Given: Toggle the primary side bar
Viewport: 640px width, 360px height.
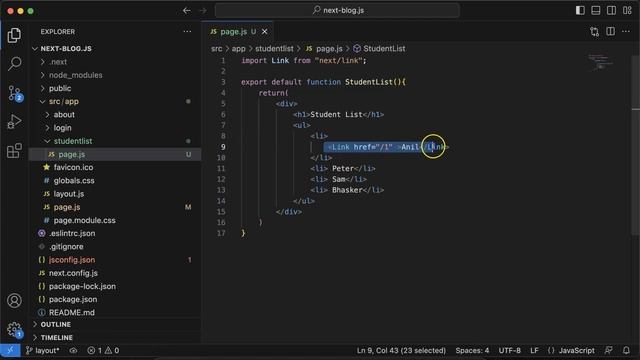Looking at the screenshot, I should 580,11.
